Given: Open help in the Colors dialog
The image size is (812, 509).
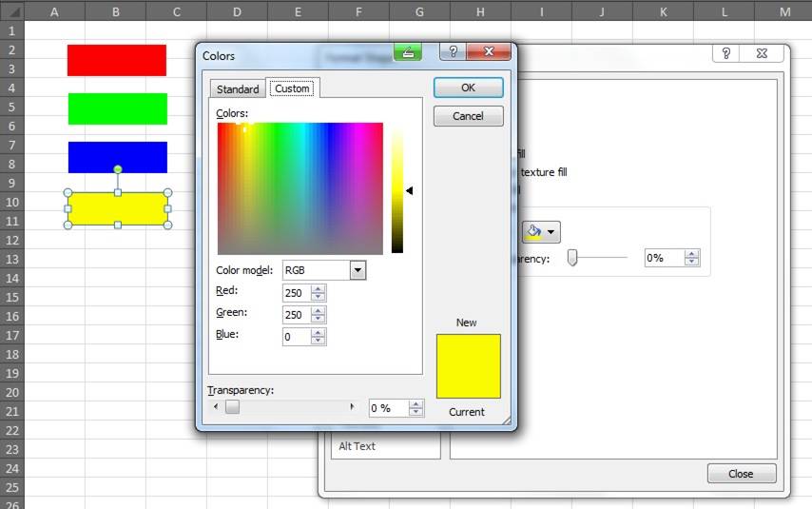Looking at the screenshot, I should 453,51.
